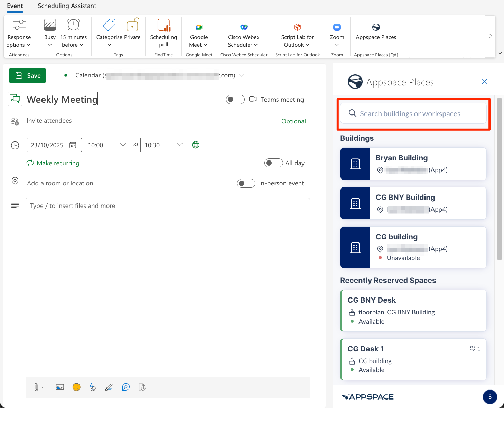Image resolution: width=504 pixels, height=422 pixels.
Task: Save the event
Action: (x=27, y=75)
